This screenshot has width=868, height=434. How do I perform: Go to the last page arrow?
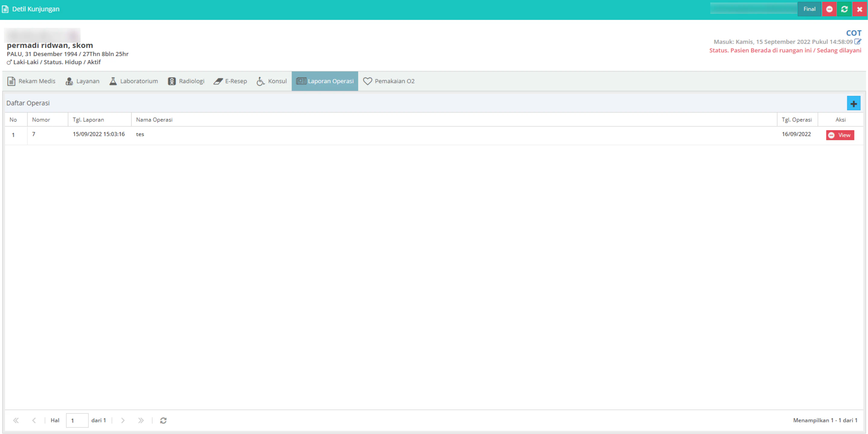[141, 420]
